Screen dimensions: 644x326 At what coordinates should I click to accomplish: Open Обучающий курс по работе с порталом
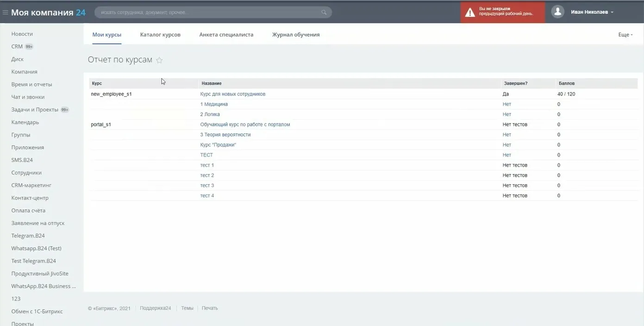[x=245, y=125]
